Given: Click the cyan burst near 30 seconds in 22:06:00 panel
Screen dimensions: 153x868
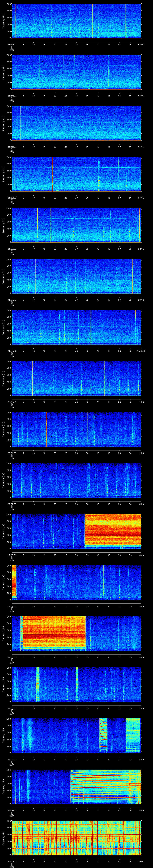Looking at the screenshot, I should [x=77, y=684].
